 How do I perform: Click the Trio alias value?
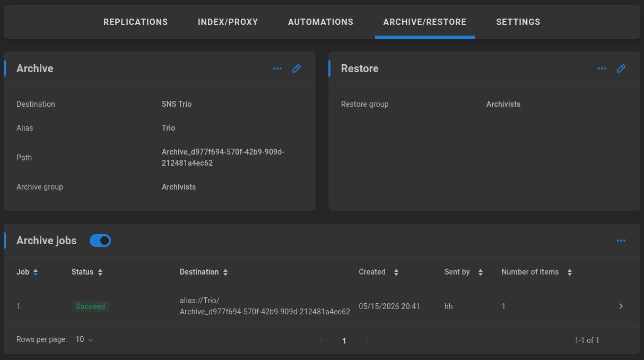(169, 128)
